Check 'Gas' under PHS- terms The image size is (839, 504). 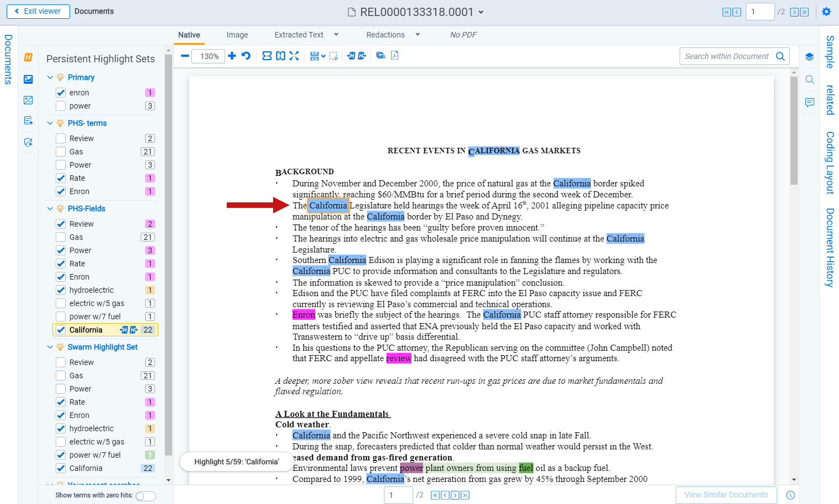tap(61, 152)
